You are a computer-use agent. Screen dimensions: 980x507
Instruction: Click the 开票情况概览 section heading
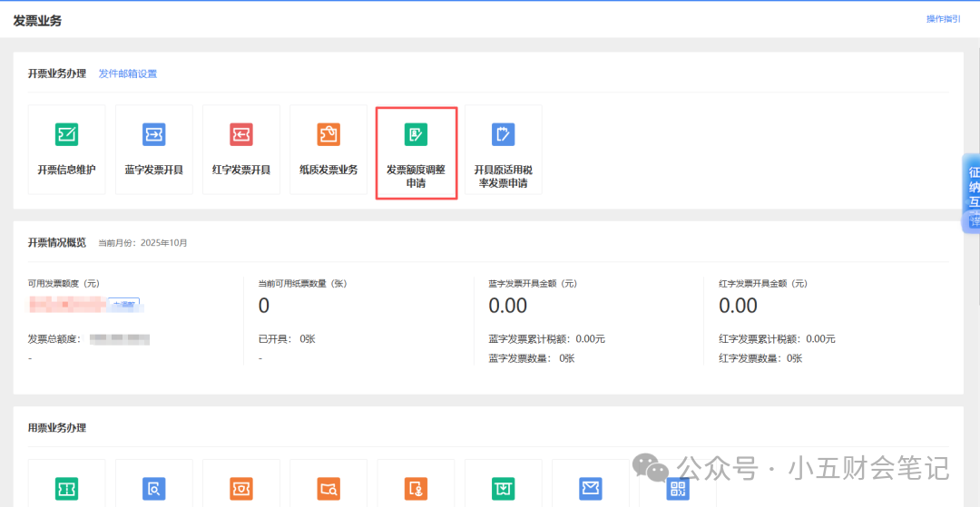click(x=57, y=242)
